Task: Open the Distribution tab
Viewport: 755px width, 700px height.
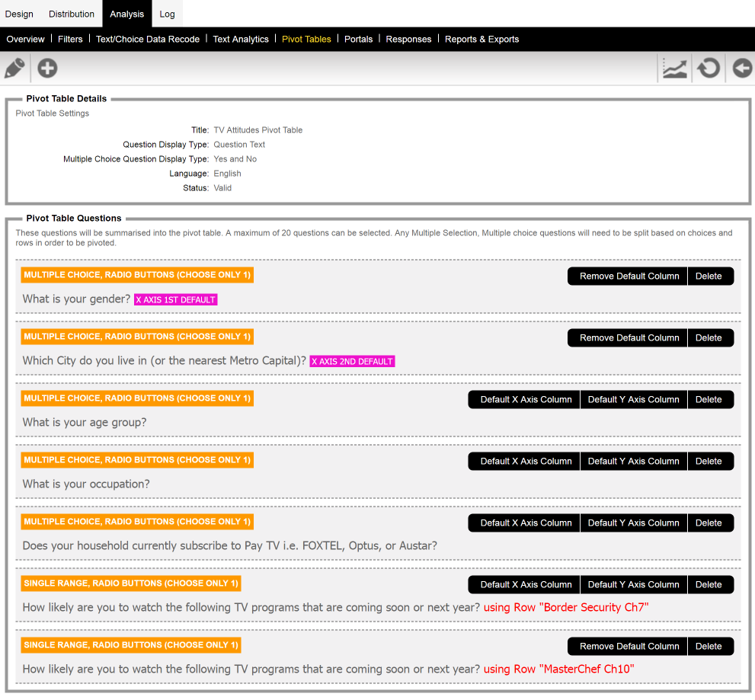Action: (71, 13)
